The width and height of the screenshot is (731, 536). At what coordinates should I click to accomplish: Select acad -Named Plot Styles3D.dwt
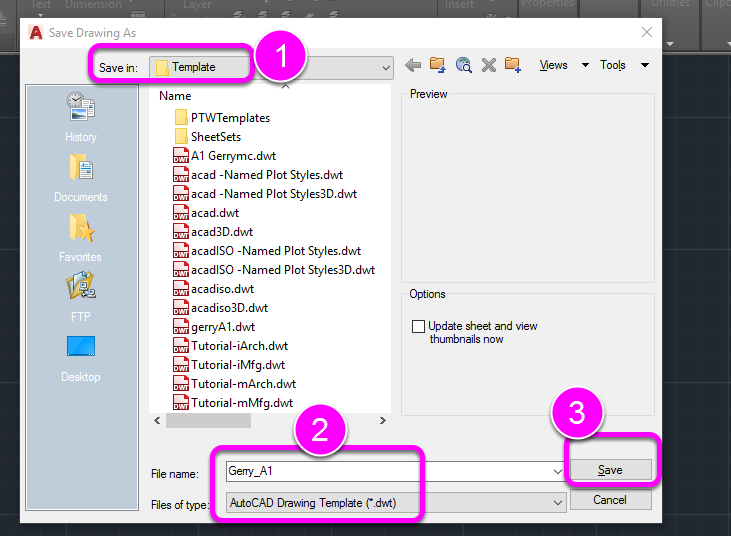pyautogui.click(x=265, y=194)
